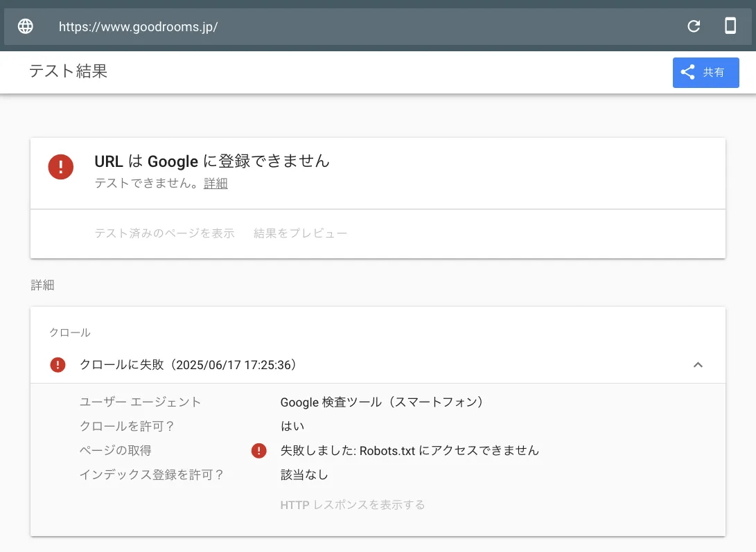Switch device type using the smartphone icon
Viewport: 756px width, 552px height.
(x=730, y=26)
